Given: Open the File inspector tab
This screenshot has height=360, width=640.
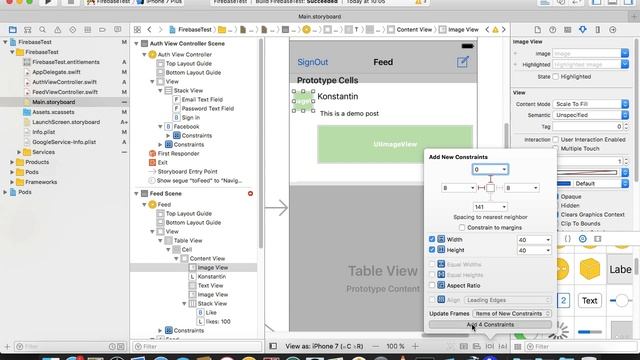Looking at the screenshot, I should click(538, 30).
